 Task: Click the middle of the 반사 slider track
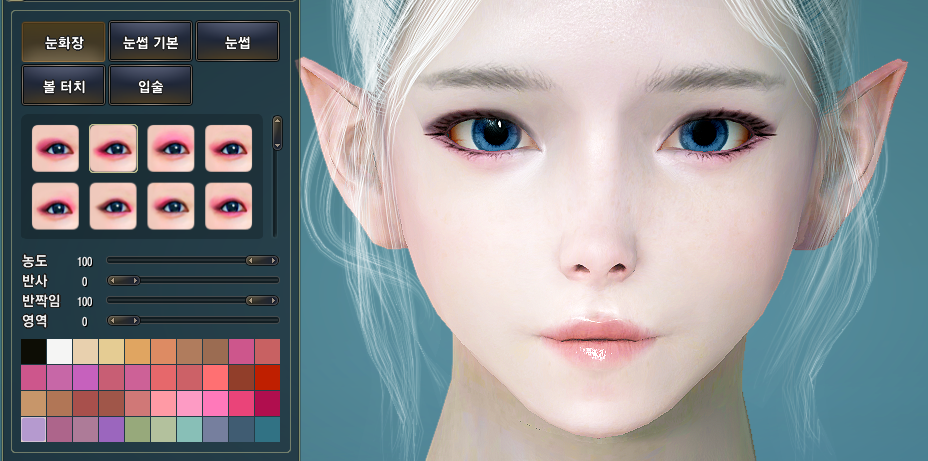193,281
